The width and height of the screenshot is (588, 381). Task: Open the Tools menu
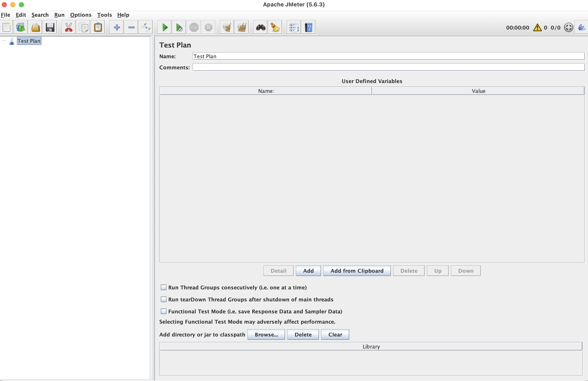[104, 15]
